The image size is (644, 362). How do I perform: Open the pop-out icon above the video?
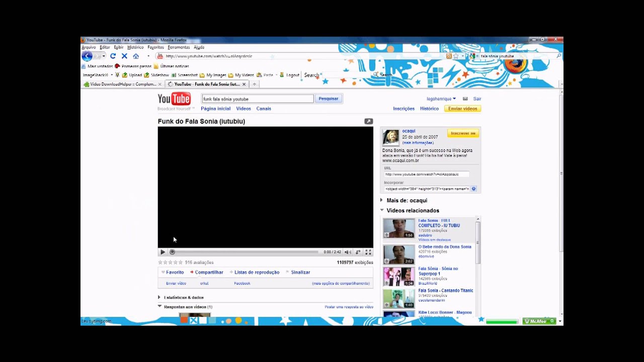[x=369, y=121]
